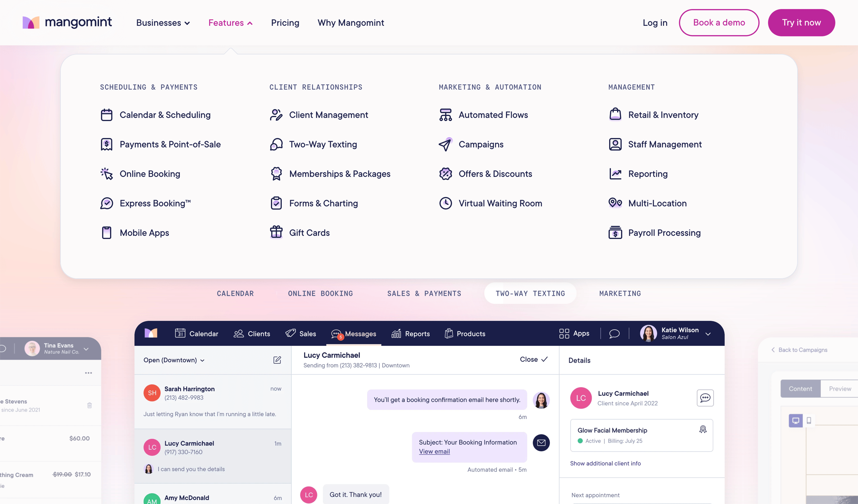This screenshot has width=858, height=504.
Task: Click the View email link
Action: click(x=434, y=451)
